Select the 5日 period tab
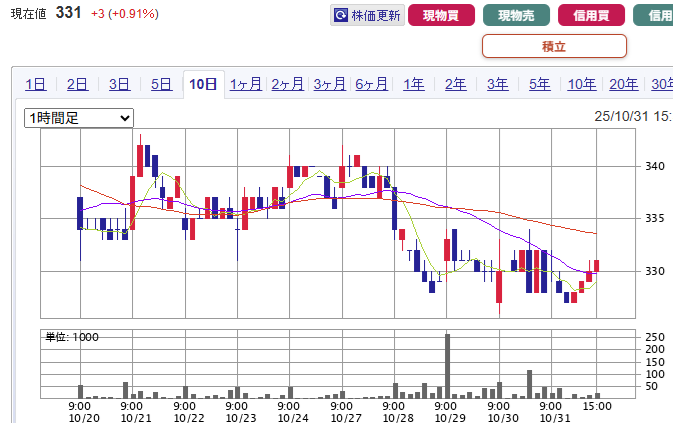The height and width of the screenshot is (423, 673). click(x=161, y=84)
